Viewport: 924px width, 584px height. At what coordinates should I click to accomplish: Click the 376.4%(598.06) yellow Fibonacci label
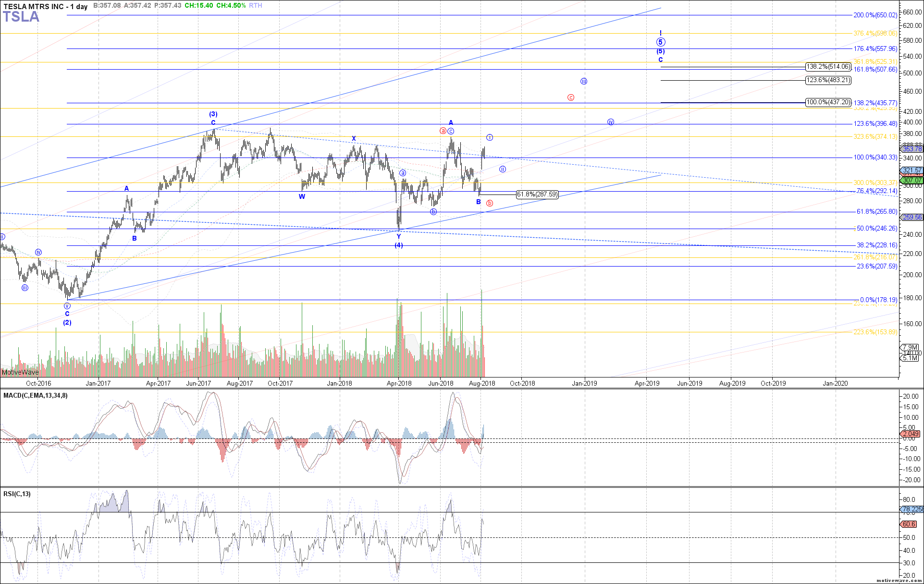tap(875, 34)
